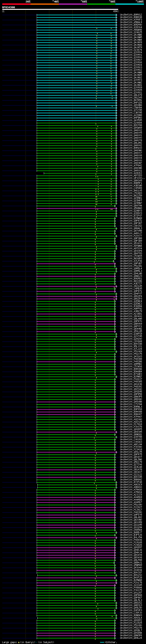Open hit UniRef100_A7PKF3

click(x=131, y=20)
